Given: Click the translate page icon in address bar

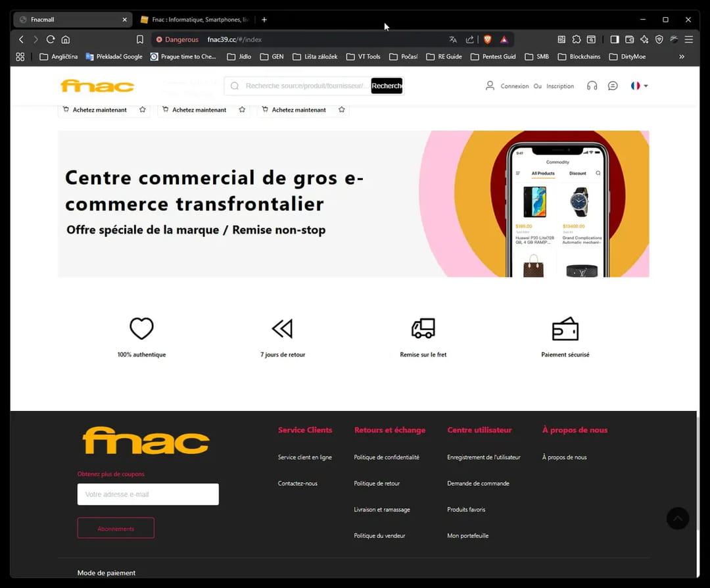Looking at the screenshot, I should 453,39.
